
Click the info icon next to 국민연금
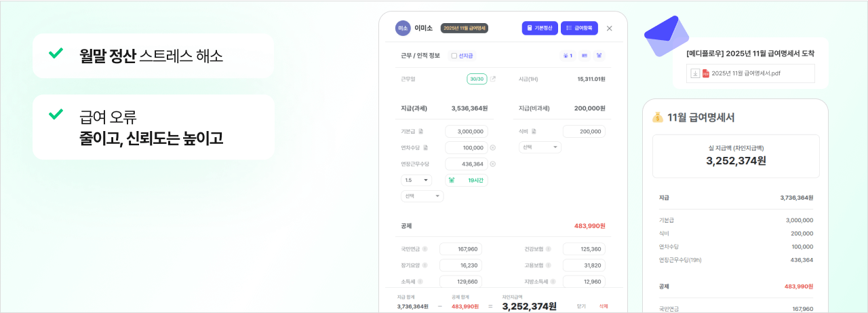[425, 248]
